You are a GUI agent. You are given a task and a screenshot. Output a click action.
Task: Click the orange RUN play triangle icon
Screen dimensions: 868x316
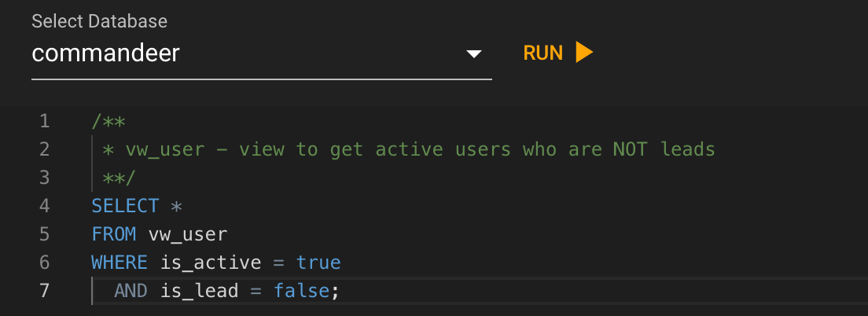click(584, 53)
